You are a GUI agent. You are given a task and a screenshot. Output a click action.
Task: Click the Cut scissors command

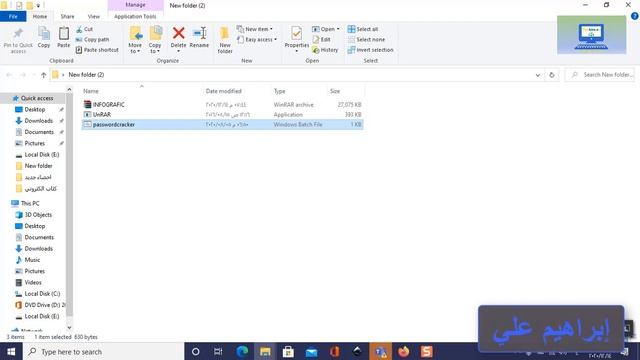coord(84,29)
